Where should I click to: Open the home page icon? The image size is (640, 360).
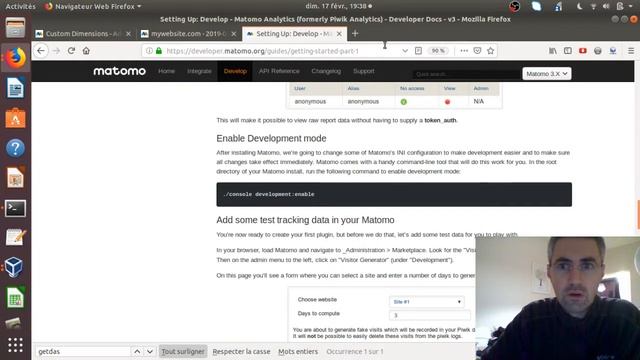(86, 51)
